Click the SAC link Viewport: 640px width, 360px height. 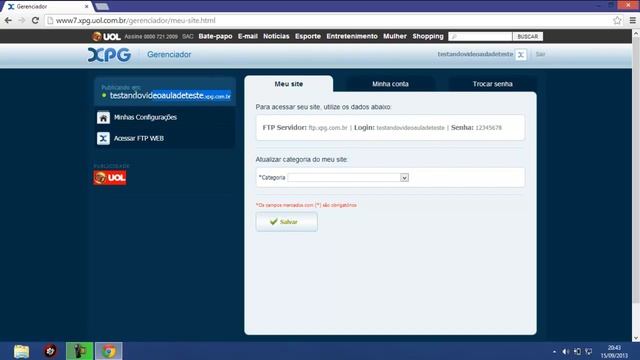tap(188, 36)
